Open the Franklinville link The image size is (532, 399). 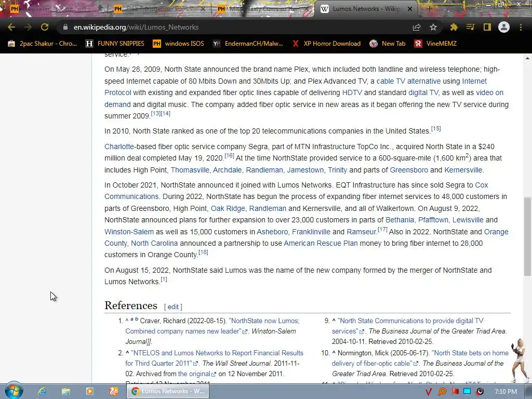click(x=311, y=232)
